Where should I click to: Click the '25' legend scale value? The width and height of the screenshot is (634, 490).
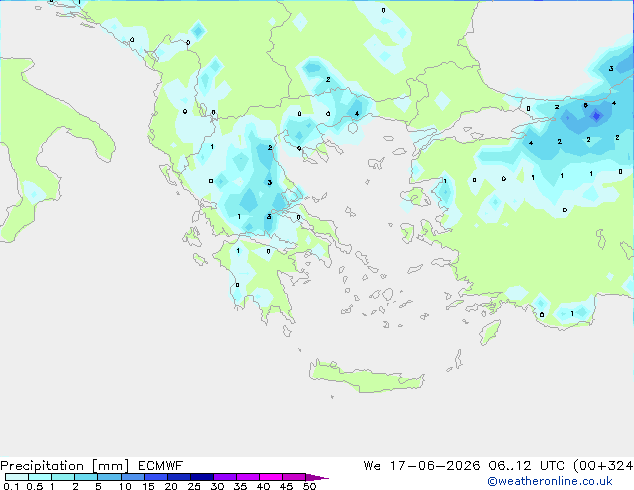[x=194, y=486]
